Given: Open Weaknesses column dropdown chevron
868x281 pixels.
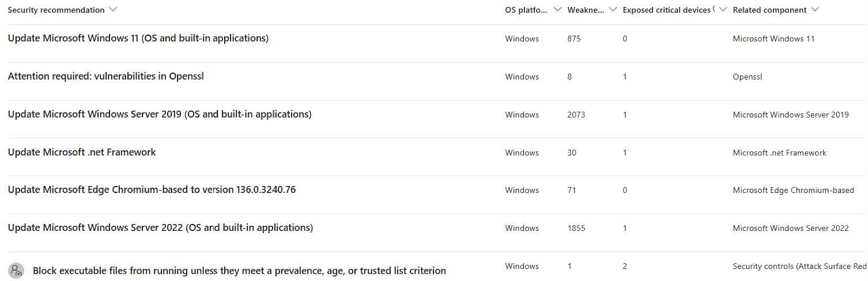Looking at the screenshot, I should (613, 9).
